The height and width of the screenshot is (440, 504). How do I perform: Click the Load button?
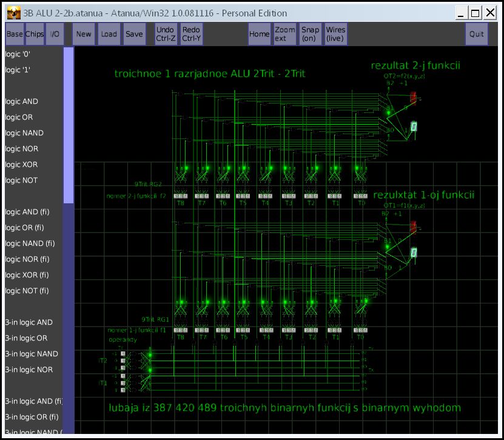point(109,34)
